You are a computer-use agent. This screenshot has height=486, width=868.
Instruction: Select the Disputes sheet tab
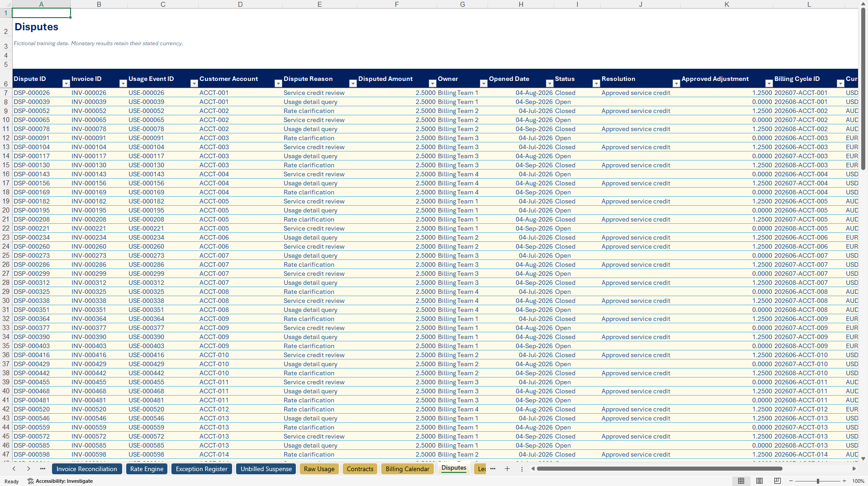point(454,468)
